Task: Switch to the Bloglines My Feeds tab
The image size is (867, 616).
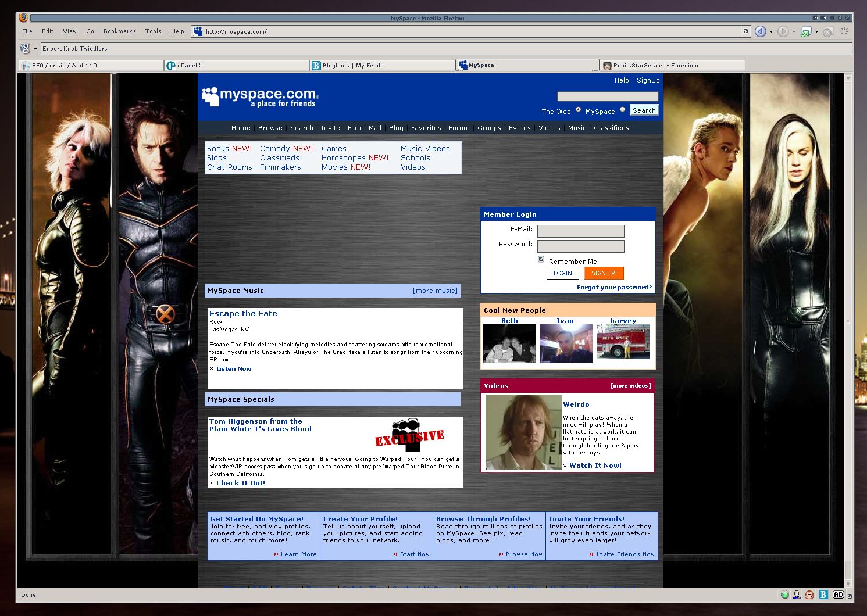Action: (x=381, y=66)
